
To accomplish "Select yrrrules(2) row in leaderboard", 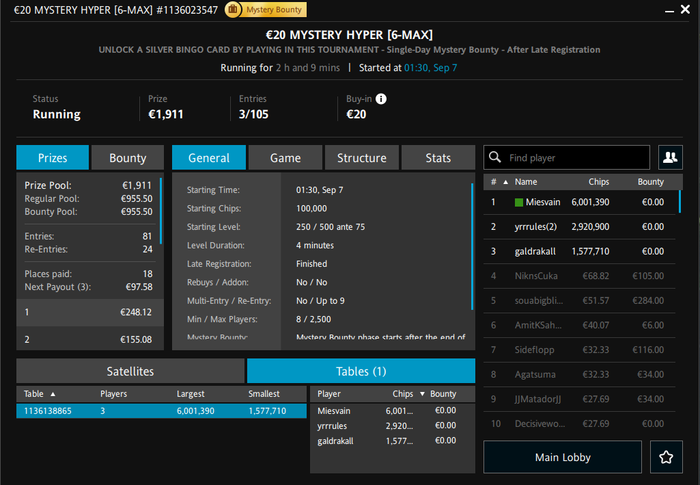I will point(579,227).
